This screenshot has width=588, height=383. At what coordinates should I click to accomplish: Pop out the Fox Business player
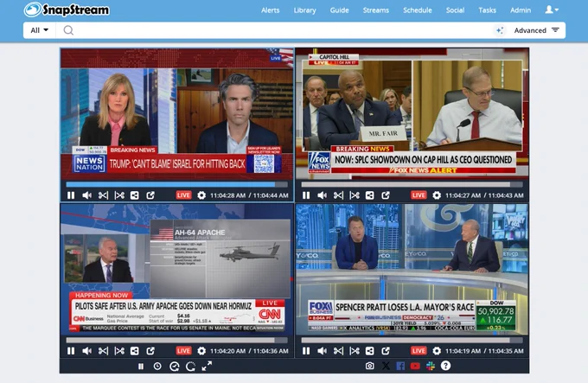pyautogui.click(x=386, y=351)
